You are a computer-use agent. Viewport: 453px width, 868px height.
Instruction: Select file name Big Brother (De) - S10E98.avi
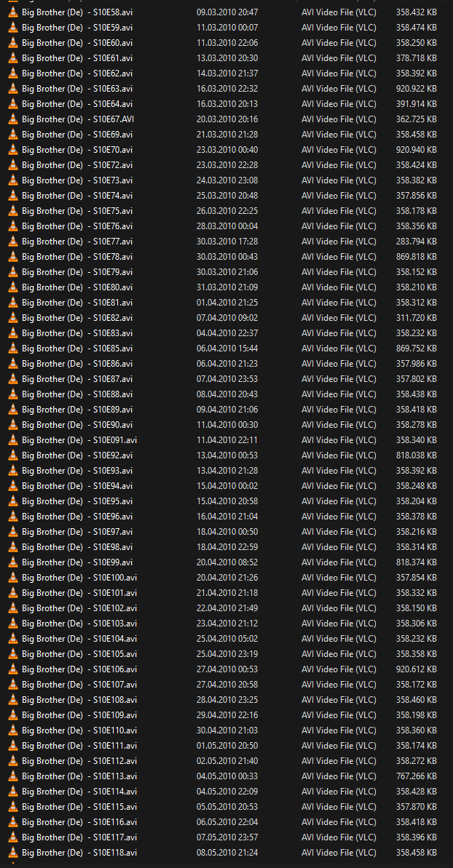pyautogui.click(x=77, y=547)
